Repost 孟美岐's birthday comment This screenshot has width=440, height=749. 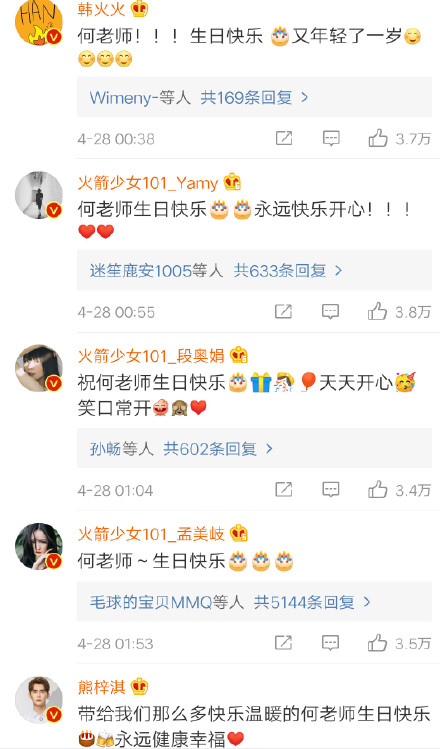[x=283, y=643]
